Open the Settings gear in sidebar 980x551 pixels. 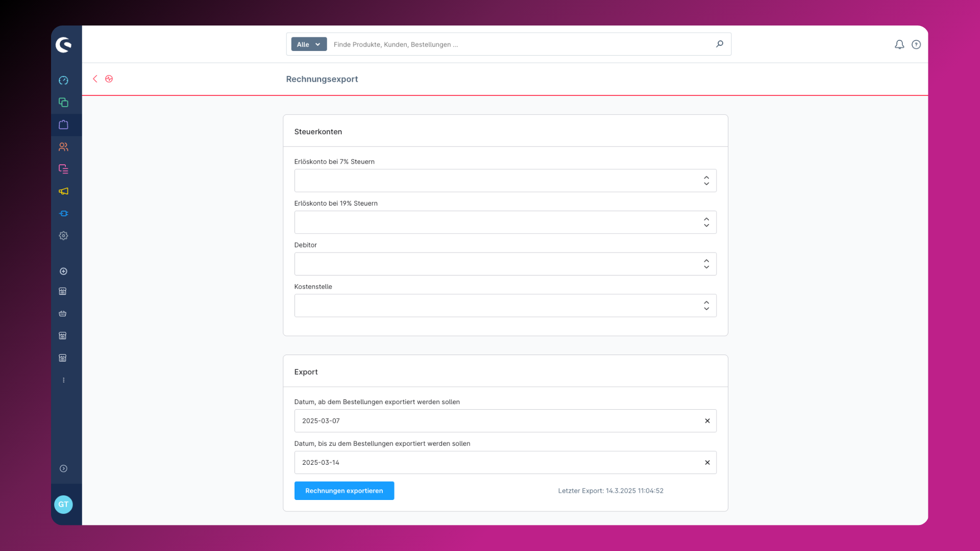coord(63,236)
